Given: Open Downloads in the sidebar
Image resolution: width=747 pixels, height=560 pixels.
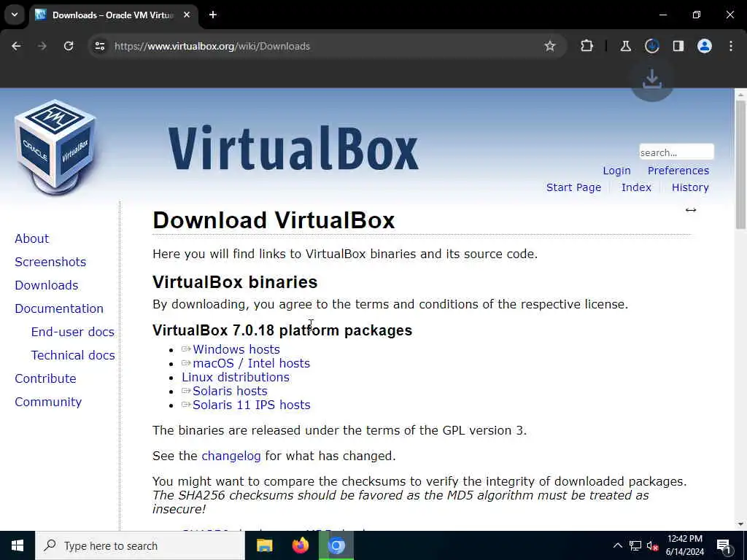Looking at the screenshot, I should [x=47, y=285].
